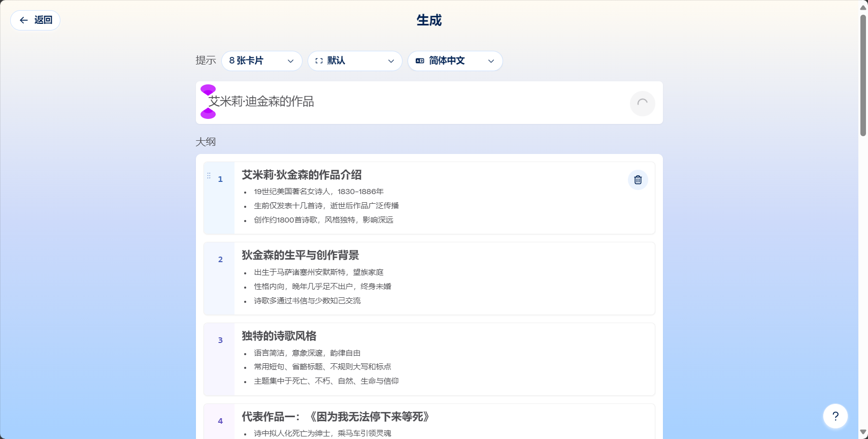Click bullet 常用短句、省略标题、不规则大写和标点

[323, 367]
